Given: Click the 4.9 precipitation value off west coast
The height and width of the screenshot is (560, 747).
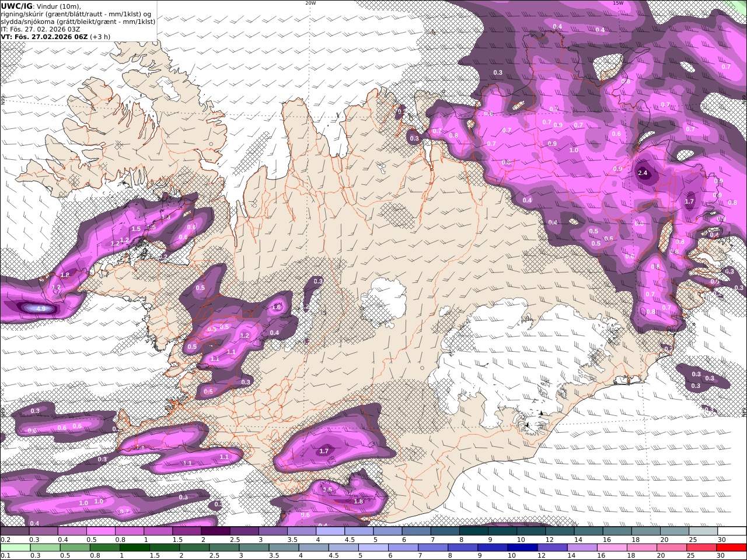Looking at the screenshot, I should pos(41,309).
